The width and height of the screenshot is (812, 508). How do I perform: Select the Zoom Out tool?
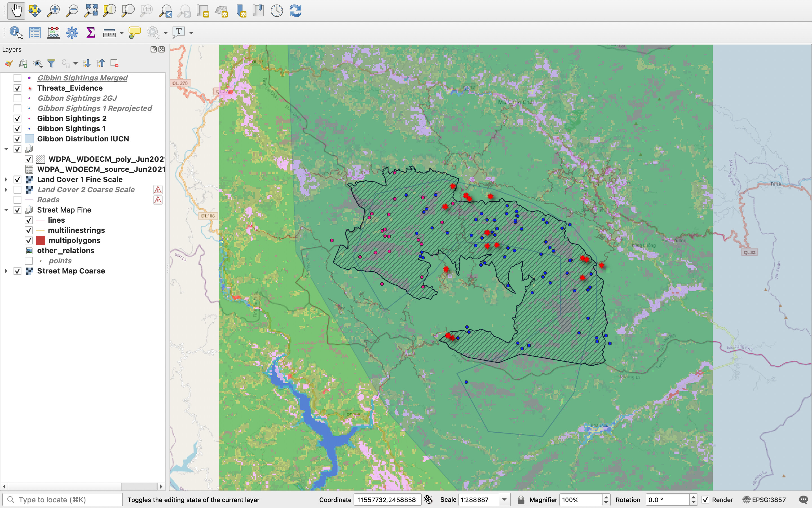tap(72, 11)
